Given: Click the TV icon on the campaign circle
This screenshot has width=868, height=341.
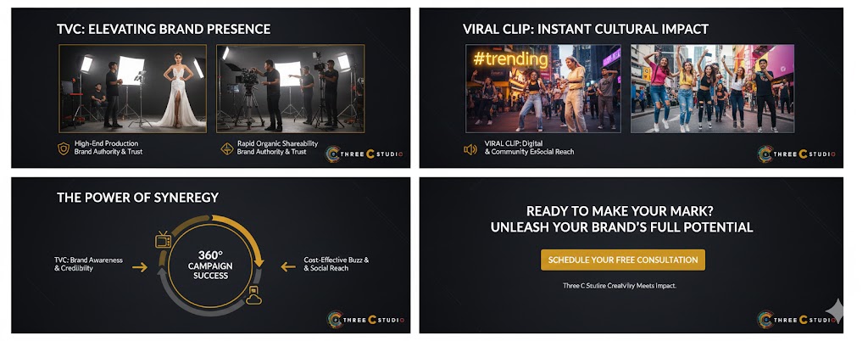Looking at the screenshot, I should pos(164,240).
